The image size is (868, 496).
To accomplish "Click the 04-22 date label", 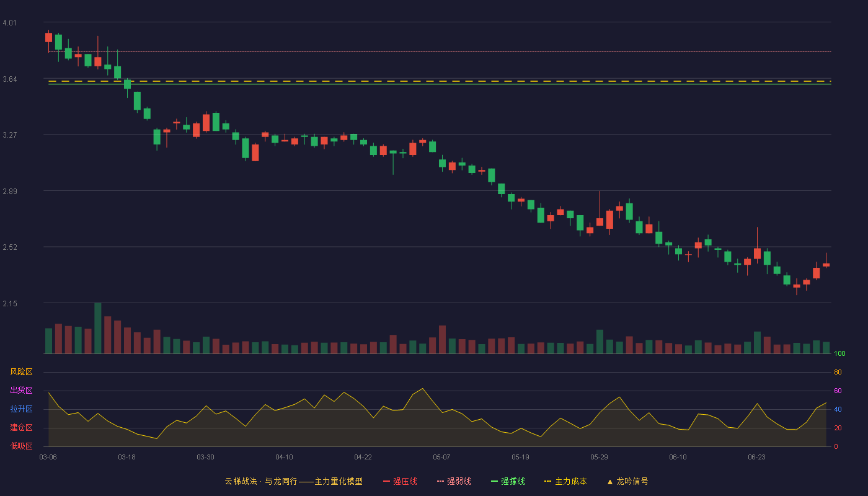I will [x=363, y=457].
